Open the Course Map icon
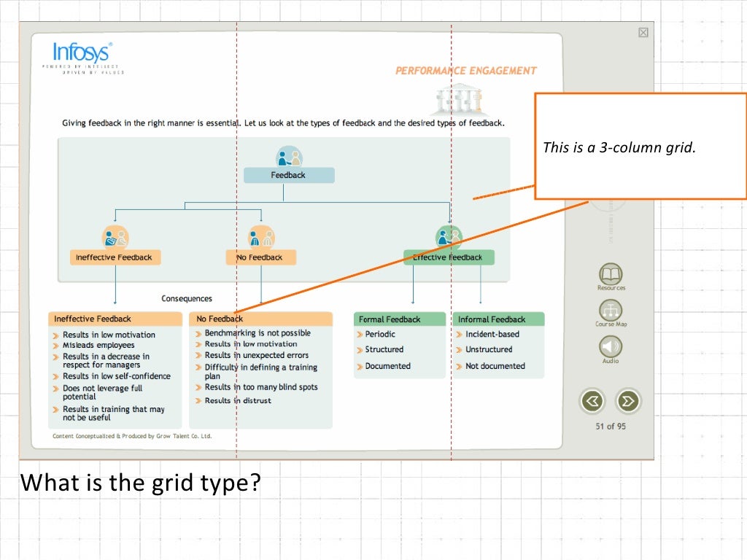Image resolution: width=747 pixels, height=560 pixels. [611, 310]
